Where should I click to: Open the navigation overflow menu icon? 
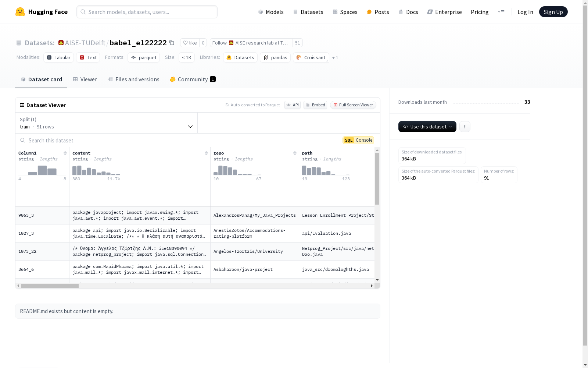point(501,12)
